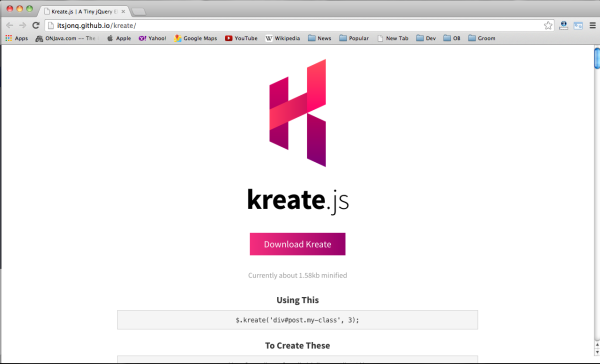Click the blue screen extension icon in toolbar
This screenshot has height=364, width=600.
click(x=578, y=26)
